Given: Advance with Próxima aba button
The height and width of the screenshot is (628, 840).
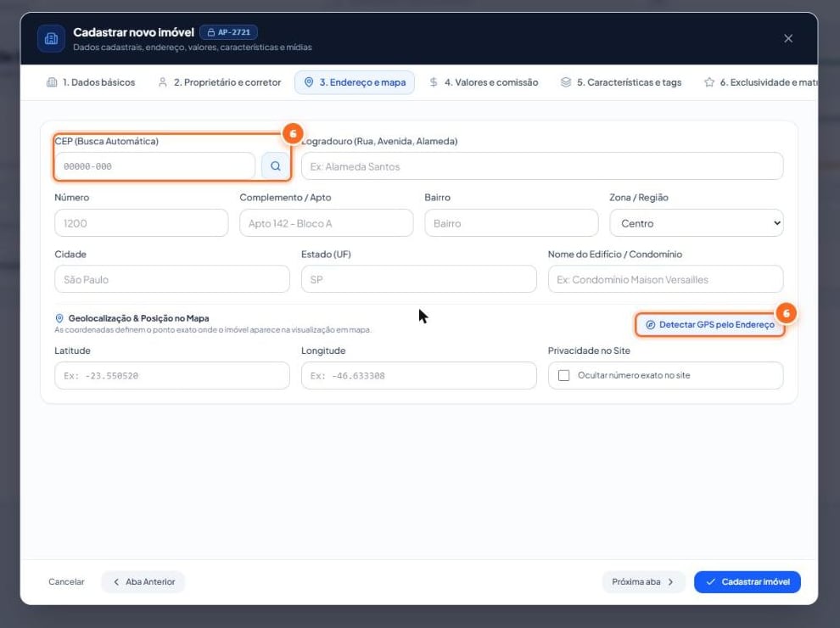Looking at the screenshot, I should [x=643, y=582].
